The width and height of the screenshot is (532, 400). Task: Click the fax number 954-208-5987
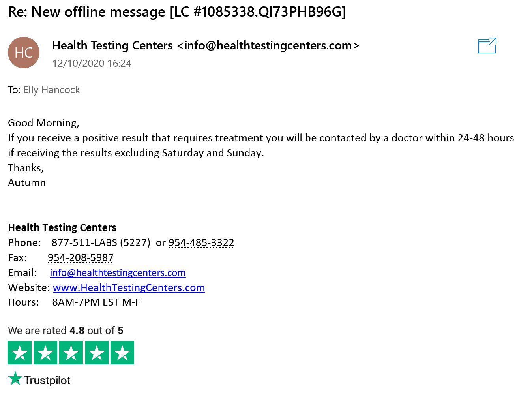tap(81, 258)
